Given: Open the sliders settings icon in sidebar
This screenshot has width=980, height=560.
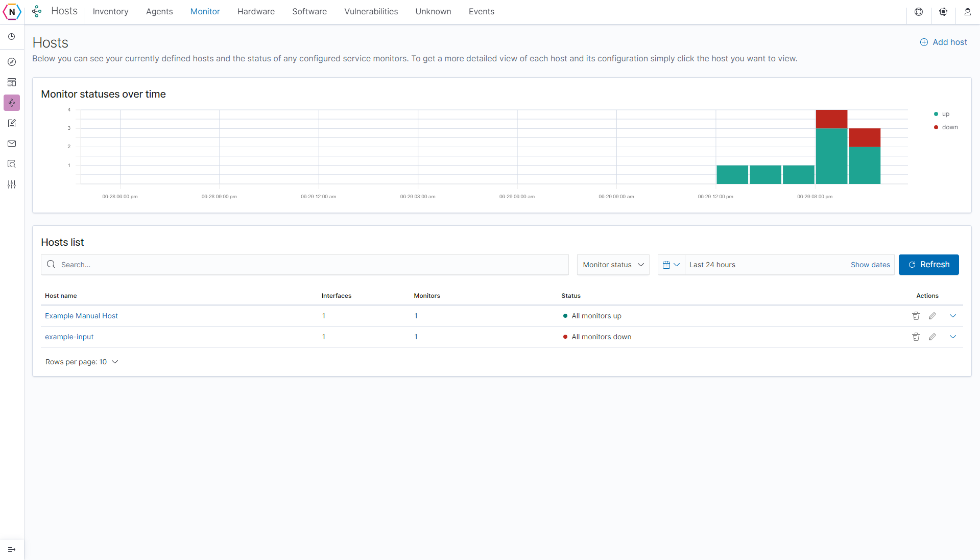Looking at the screenshot, I should pos(12,184).
